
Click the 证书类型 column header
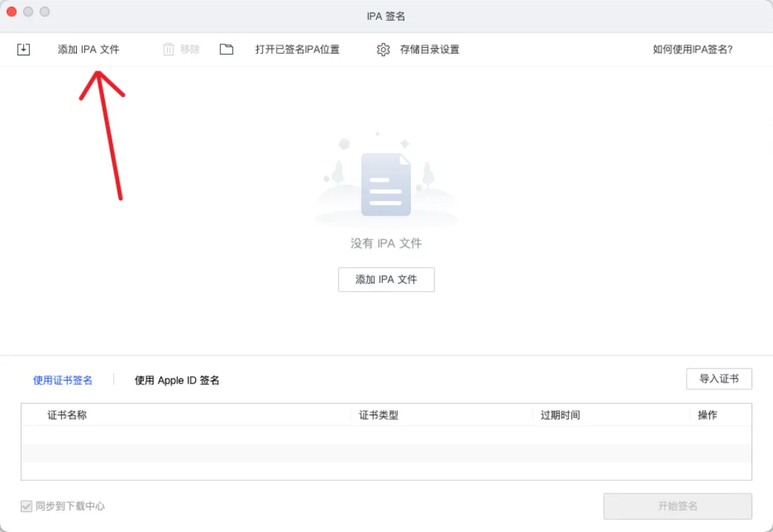point(378,415)
